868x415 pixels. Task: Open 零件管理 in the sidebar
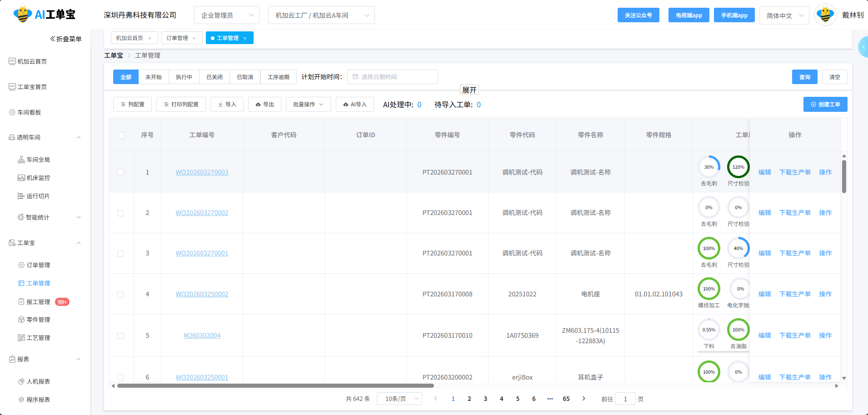tap(38, 320)
